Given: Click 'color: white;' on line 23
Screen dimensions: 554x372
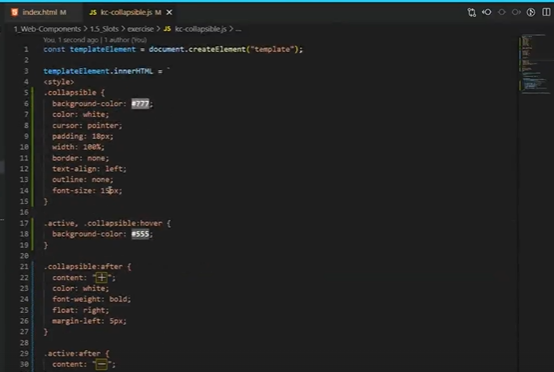Looking at the screenshot, I should (x=81, y=289).
